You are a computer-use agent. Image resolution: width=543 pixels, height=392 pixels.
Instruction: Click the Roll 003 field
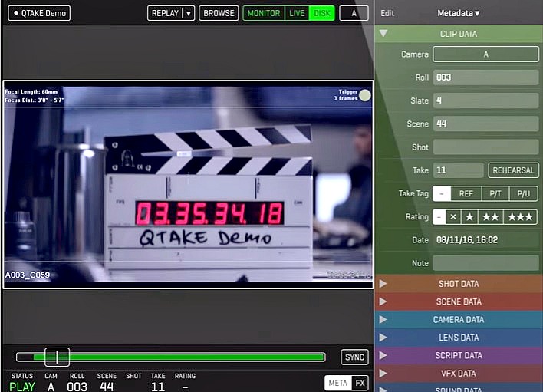coord(485,77)
